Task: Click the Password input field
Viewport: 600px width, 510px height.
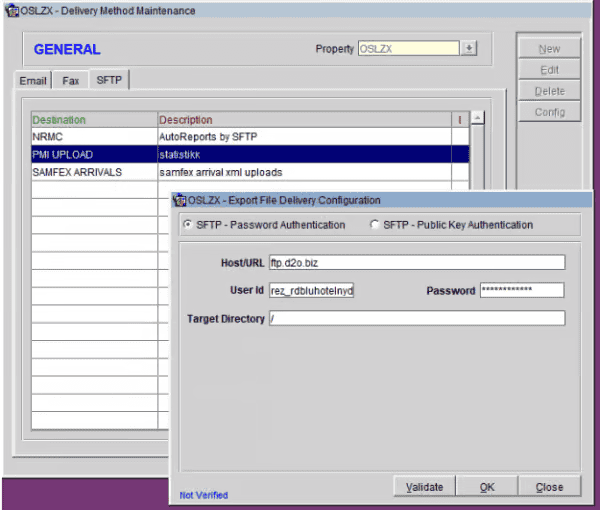Action: pyautogui.click(x=521, y=291)
